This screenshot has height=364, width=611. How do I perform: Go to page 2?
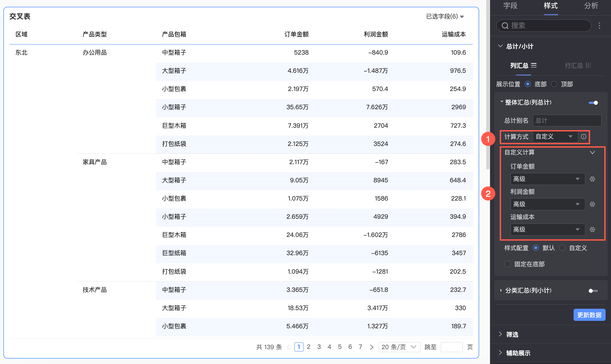[309, 347]
